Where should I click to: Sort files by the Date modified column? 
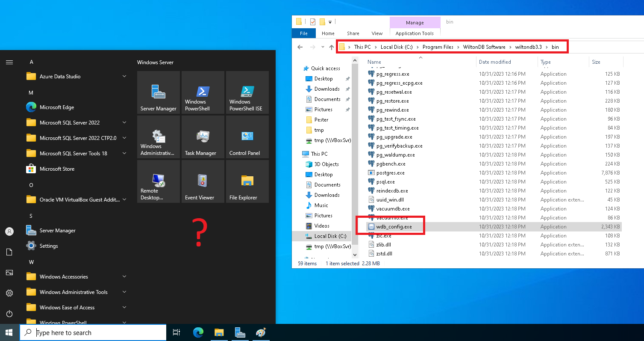[x=495, y=62]
